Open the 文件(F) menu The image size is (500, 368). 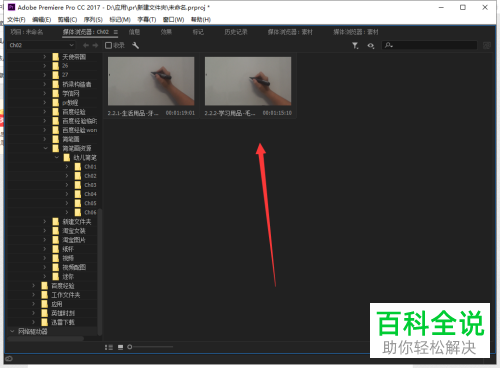[16, 20]
